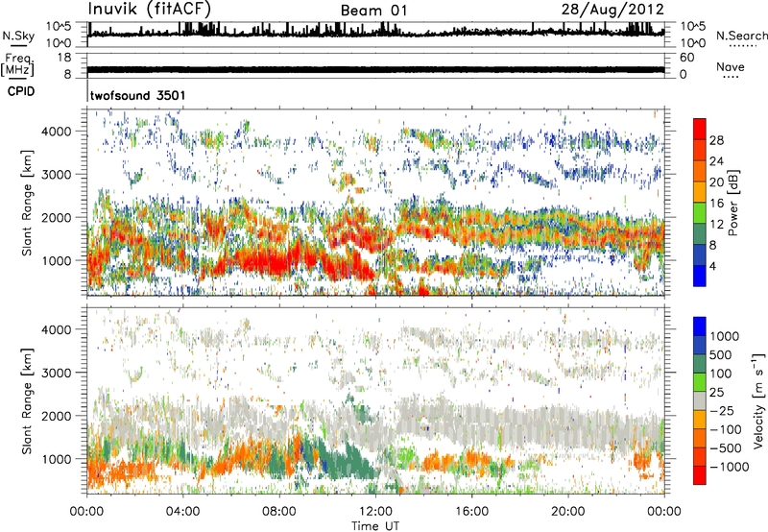This screenshot has height=532, width=768.
Task: Click the blue bottom segment of the Power color bar
Action: click(x=700, y=276)
